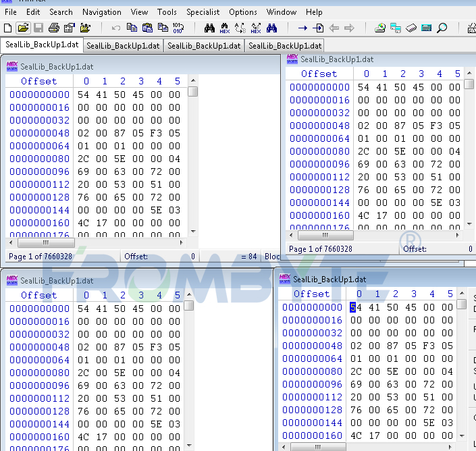Open the File menu
The width and height of the screenshot is (476, 451).
(x=11, y=12)
